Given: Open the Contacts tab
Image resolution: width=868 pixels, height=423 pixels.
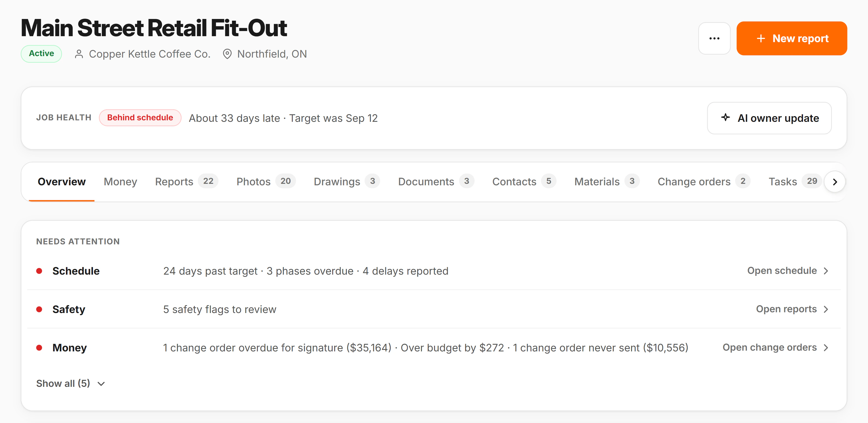Looking at the screenshot, I should coord(524,182).
